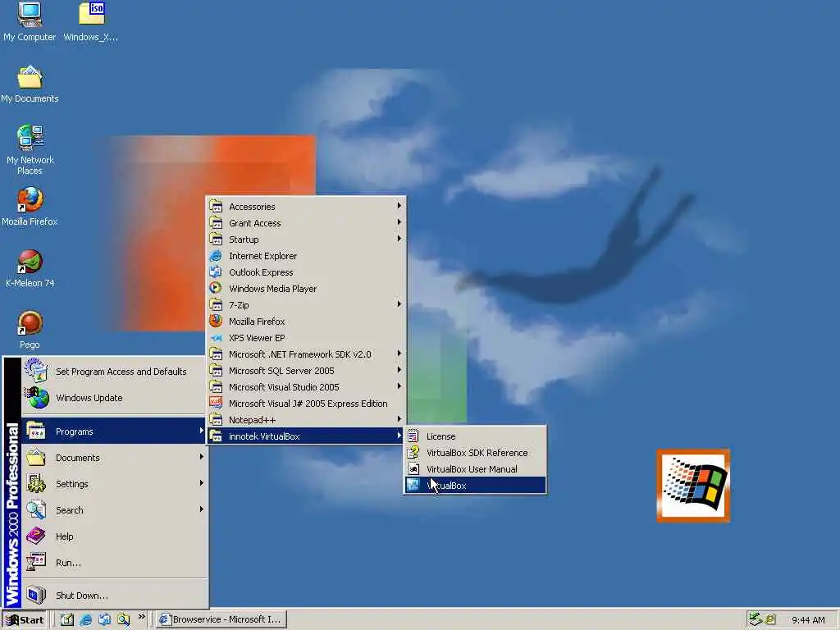The image size is (840, 630).
Task: Click the 9:44 AM clock
Action: pos(808,620)
